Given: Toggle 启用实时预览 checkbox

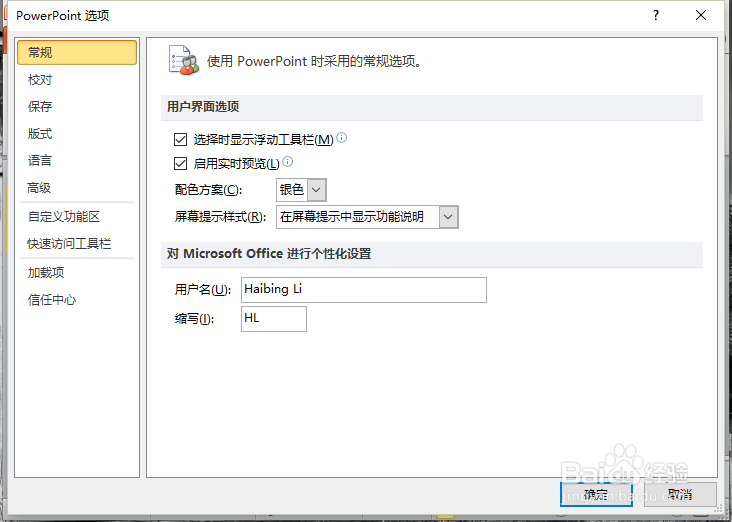Looking at the screenshot, I should [x=180, y=163].
